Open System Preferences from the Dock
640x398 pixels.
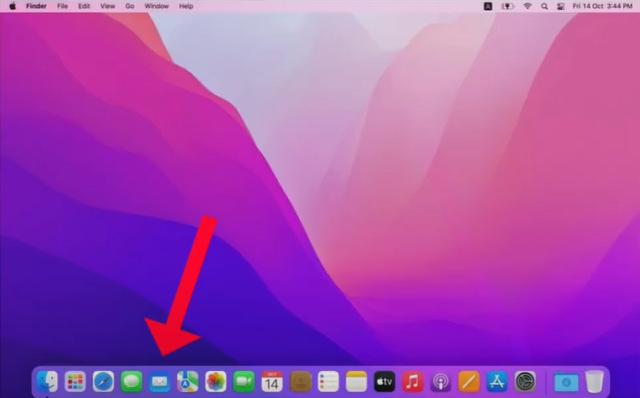coord(525,382)
